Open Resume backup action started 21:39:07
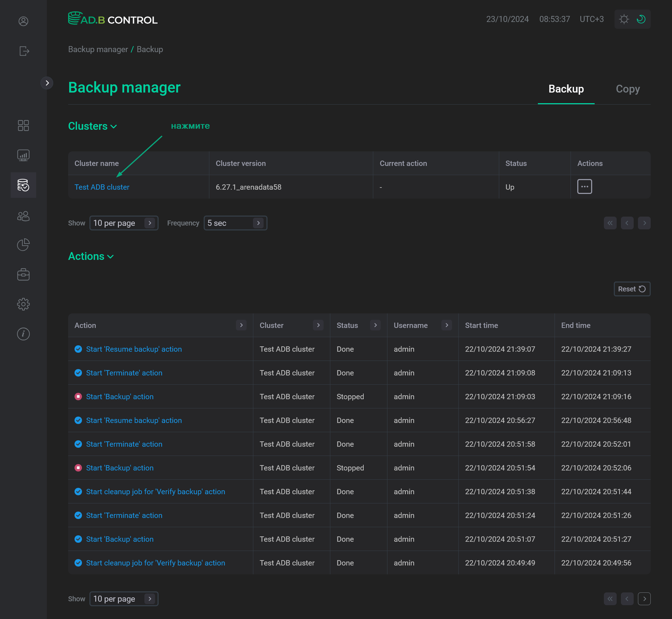 pos(134,349)
